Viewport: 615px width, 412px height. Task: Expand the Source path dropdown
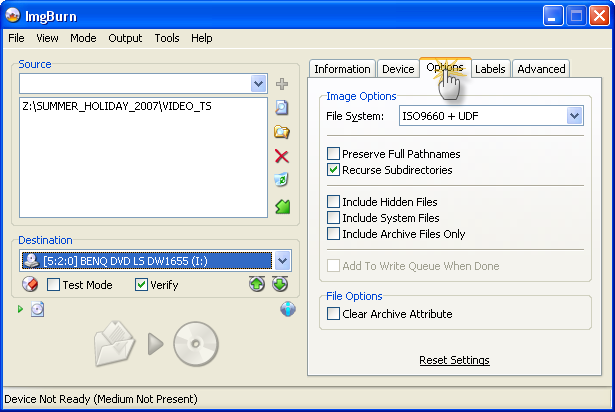[x=258, y=84]
